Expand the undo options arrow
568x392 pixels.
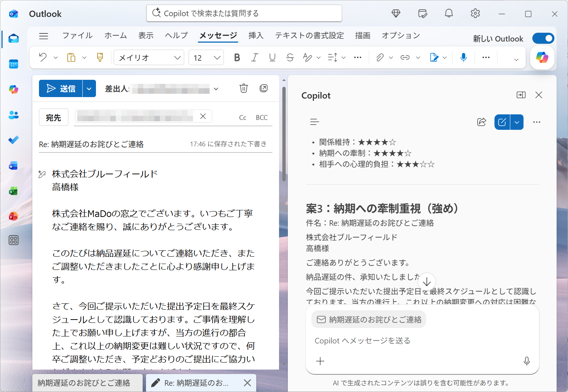56,58
